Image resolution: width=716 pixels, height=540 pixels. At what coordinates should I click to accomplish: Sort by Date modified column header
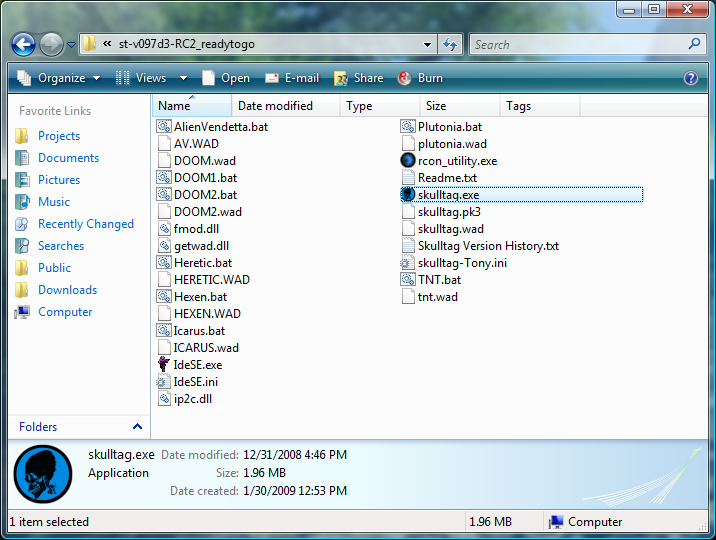pos(286,105)
